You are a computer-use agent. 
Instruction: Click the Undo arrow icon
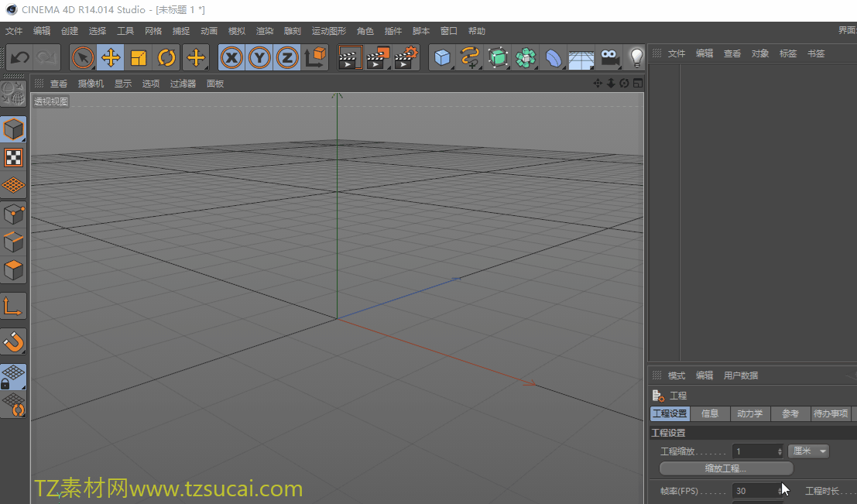point(20,57)
